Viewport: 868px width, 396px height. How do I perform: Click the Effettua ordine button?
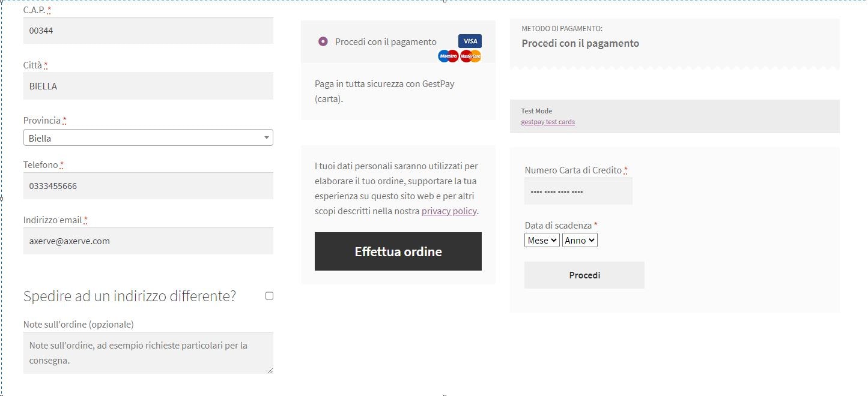(x=398, y=251)
